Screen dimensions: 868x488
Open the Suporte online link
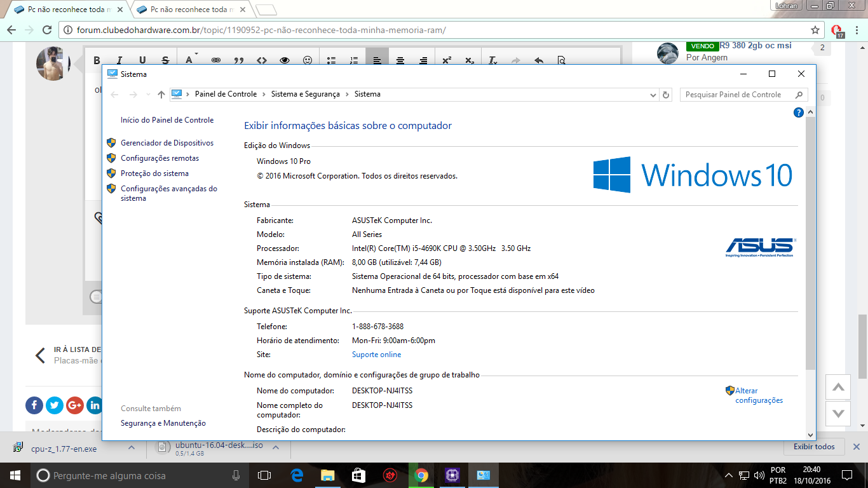pyautogui.click(x=377, y=355)
